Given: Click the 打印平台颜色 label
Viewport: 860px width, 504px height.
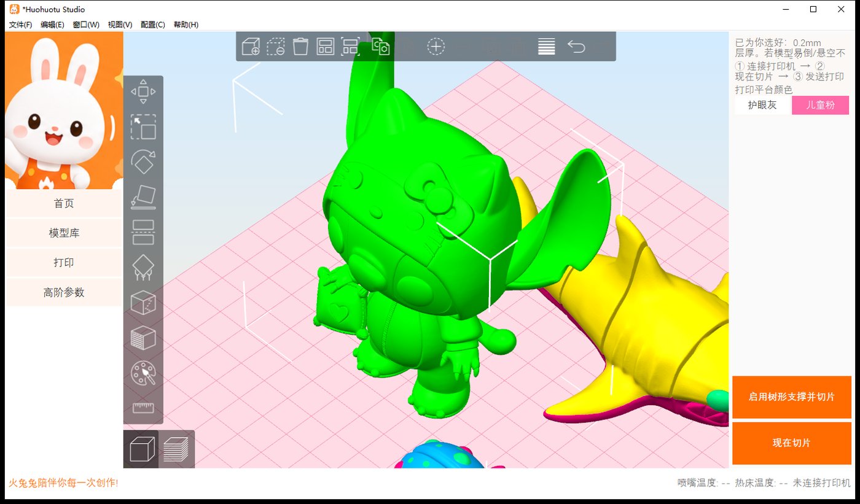Looking at the screenshot, I should point(764,90).
